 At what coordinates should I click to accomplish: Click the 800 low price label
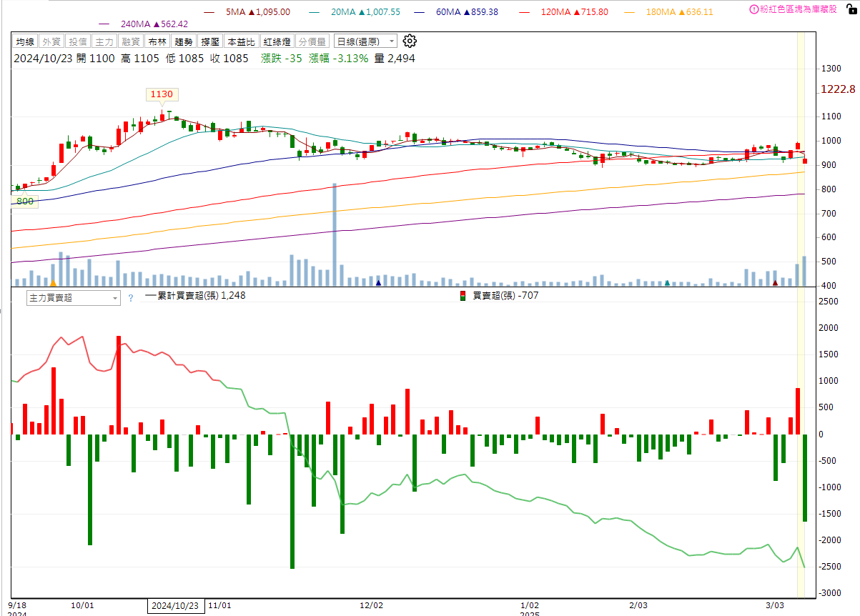(25, 201)
